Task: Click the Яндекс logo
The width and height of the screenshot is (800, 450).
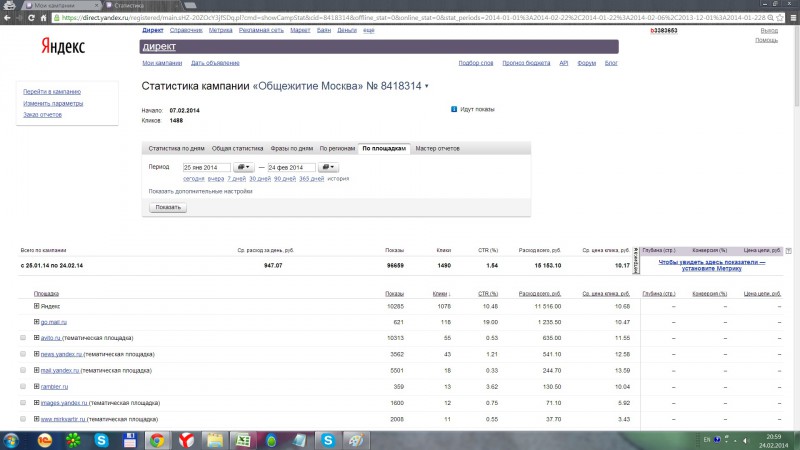Action: click(x=63, y=46)
